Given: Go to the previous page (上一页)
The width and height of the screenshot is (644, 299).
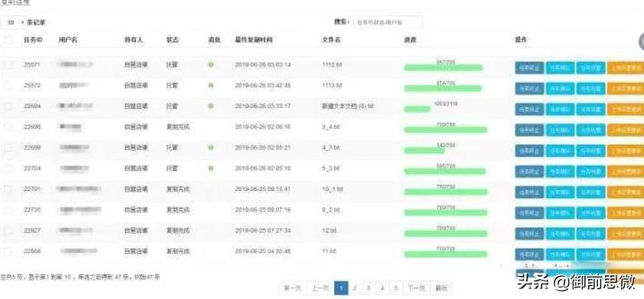Looking at the screenshot, I should pyautogui.click(x=320, y=287).
